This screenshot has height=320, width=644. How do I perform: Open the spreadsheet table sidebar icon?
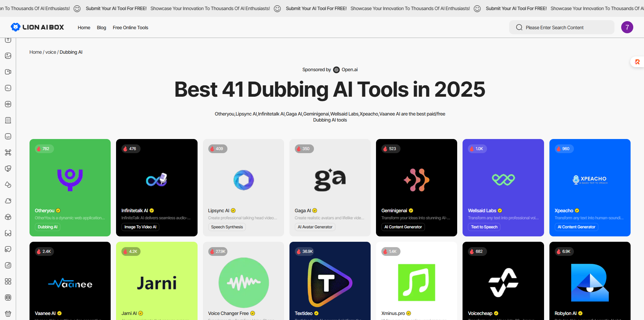point(8,120)
